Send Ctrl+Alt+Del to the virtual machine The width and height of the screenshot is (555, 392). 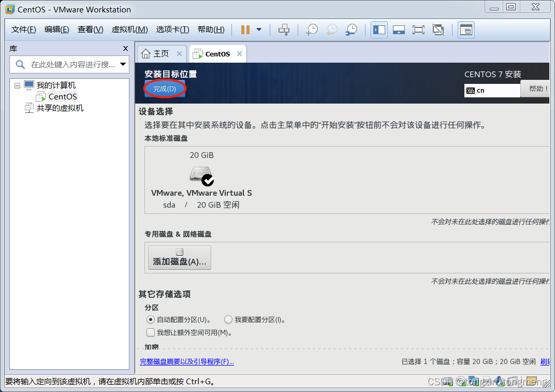click(x=284, y=30)
